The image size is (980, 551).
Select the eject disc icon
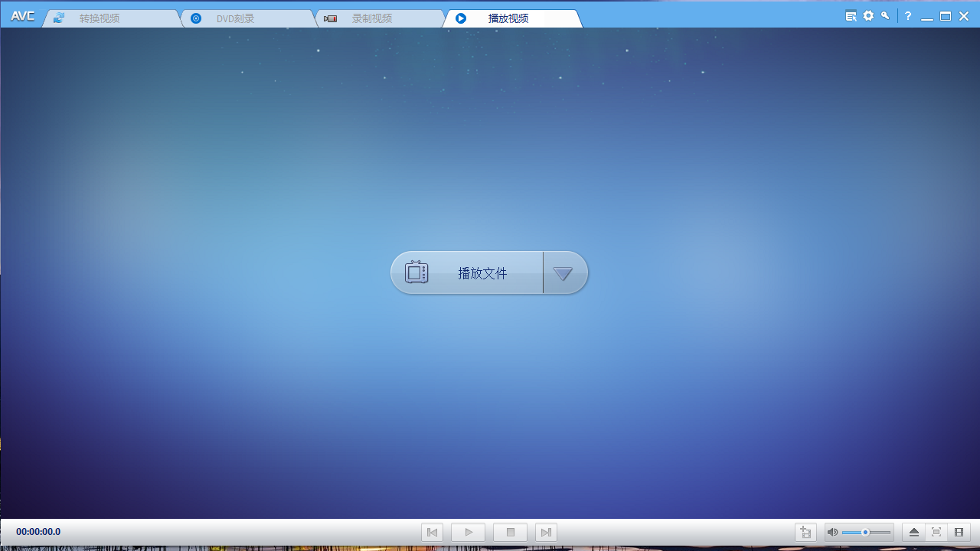(913, 531)
